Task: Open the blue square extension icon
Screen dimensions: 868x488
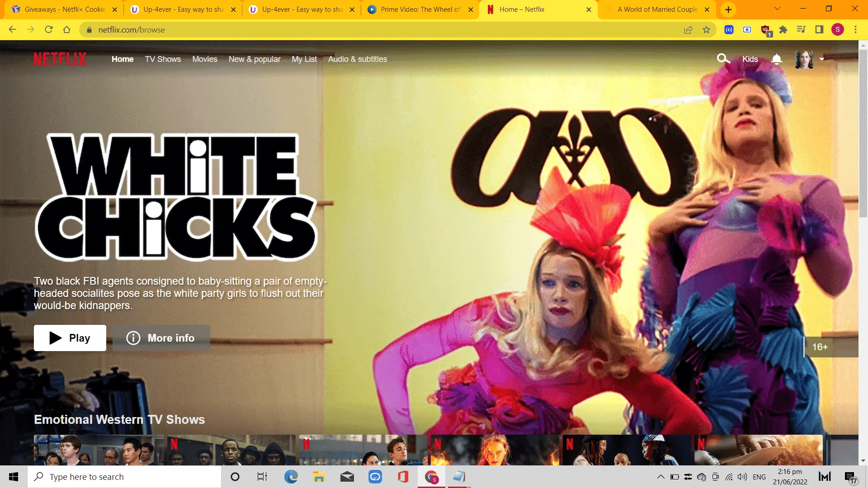Action: click(729, 30)
